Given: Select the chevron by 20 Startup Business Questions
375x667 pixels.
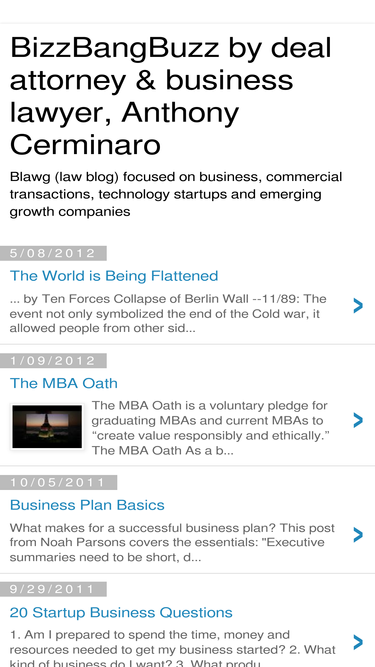Looking at the screenshot, I should point(358,642).
